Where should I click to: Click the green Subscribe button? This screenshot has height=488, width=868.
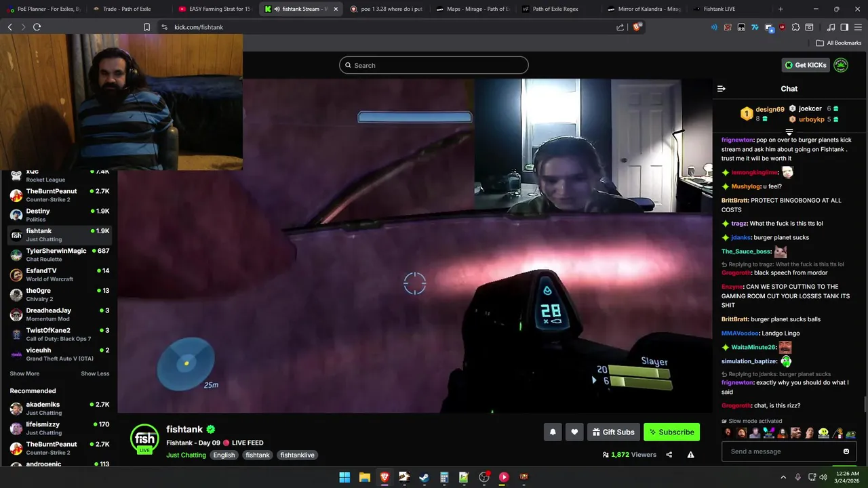click(671, 432)
